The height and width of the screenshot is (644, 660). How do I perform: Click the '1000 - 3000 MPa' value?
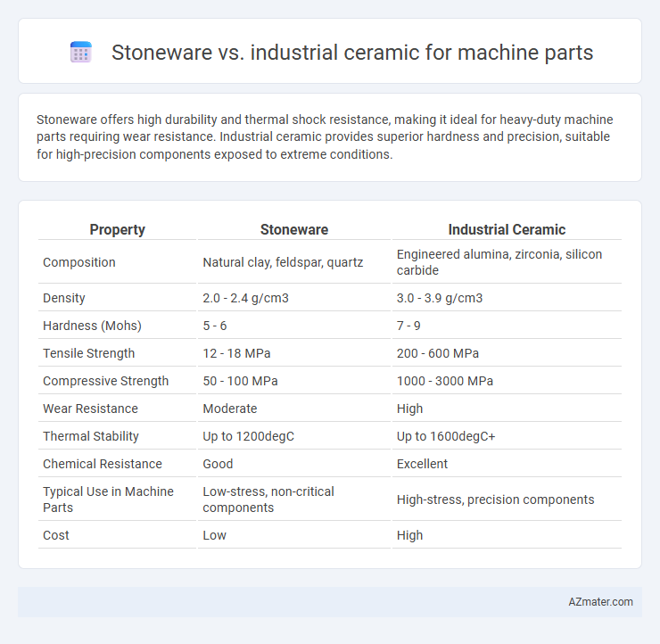tap(445, 381)
